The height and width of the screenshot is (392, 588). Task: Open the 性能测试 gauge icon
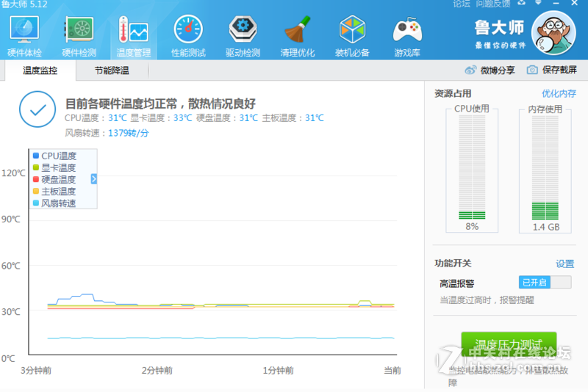[x=188, y=29]
